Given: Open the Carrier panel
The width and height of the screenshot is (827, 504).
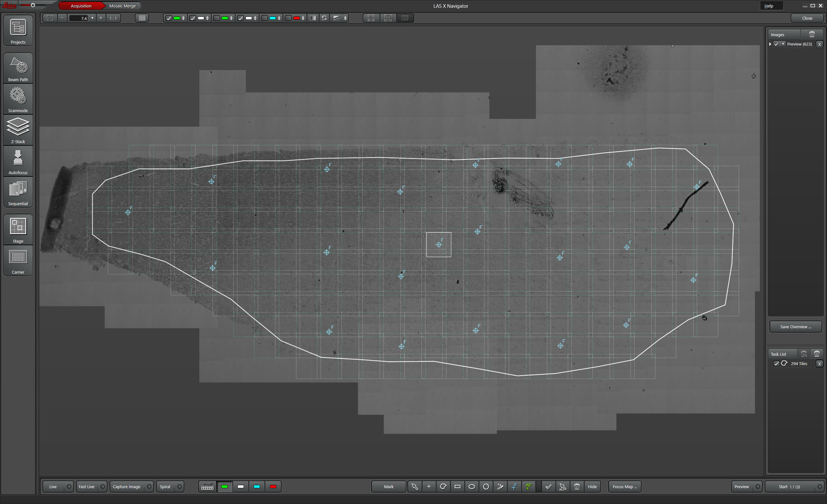Looking at the screenshot, I should pyautogui.click(x=18, y=261).
